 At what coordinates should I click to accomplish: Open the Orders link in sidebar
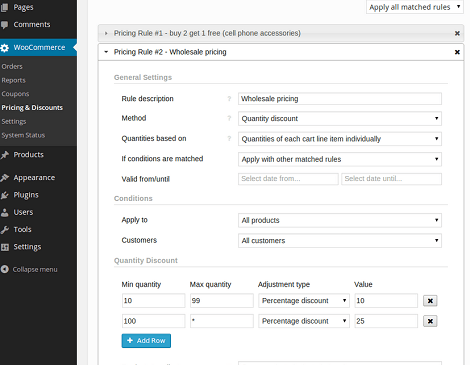[x=12, y=67]
